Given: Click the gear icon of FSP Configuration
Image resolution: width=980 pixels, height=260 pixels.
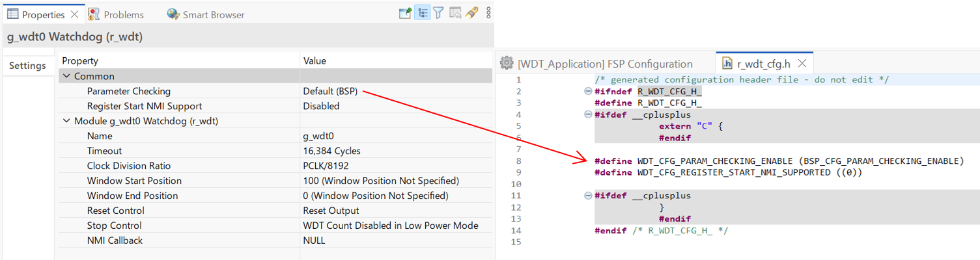Looking at the screenshot, I should click(x=507, y=63).
